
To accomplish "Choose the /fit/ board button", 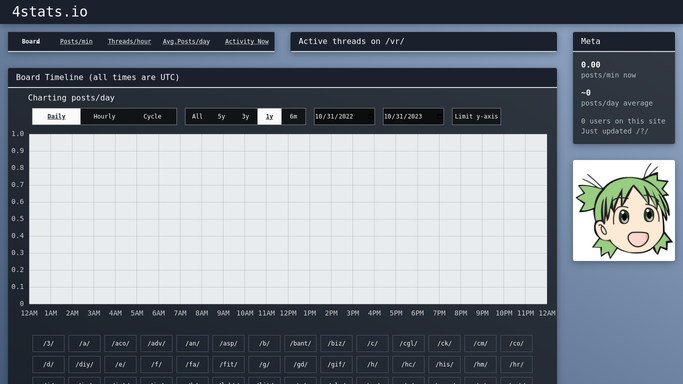I will click(228, 364).
